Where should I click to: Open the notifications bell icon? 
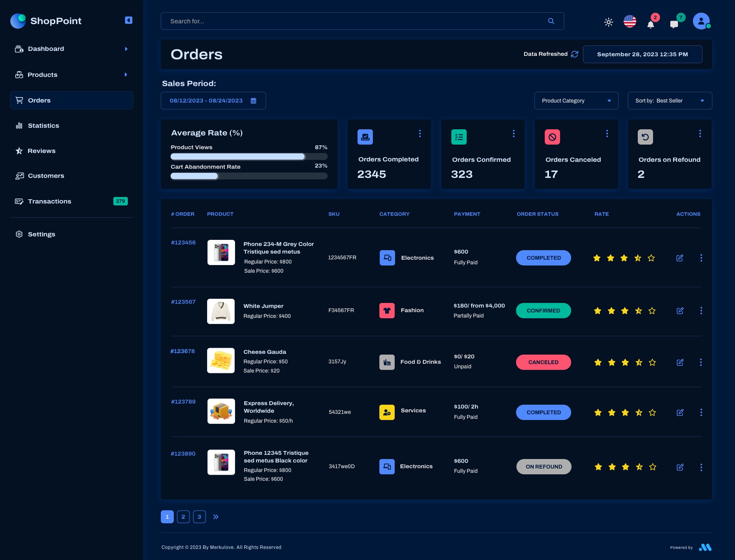coord(651,24)
